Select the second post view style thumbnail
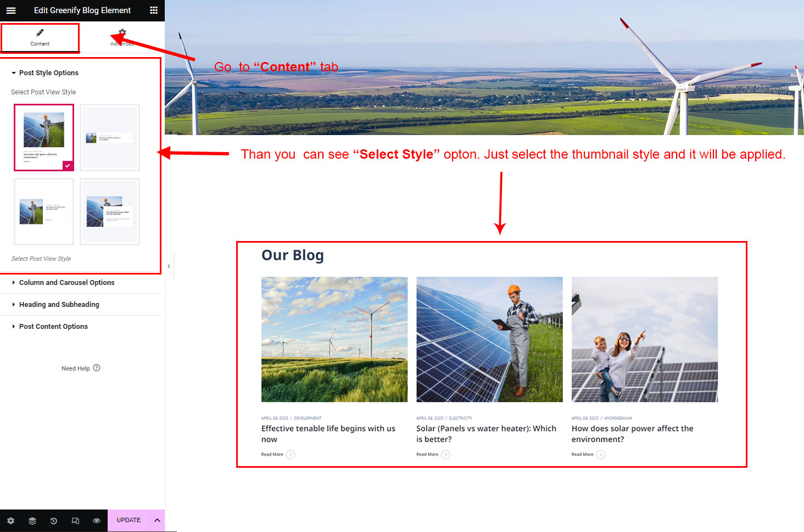Image resolution: width=804 pixels, height=532 pixels. 110,137
